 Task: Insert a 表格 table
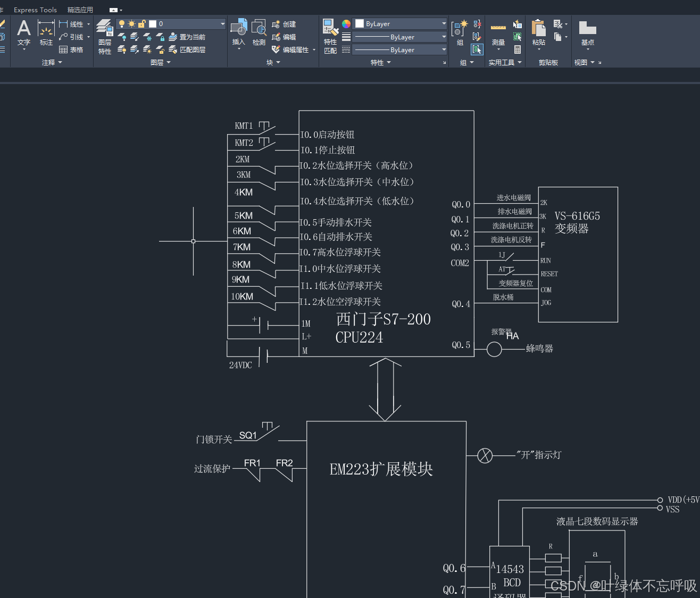coord(71,49)
